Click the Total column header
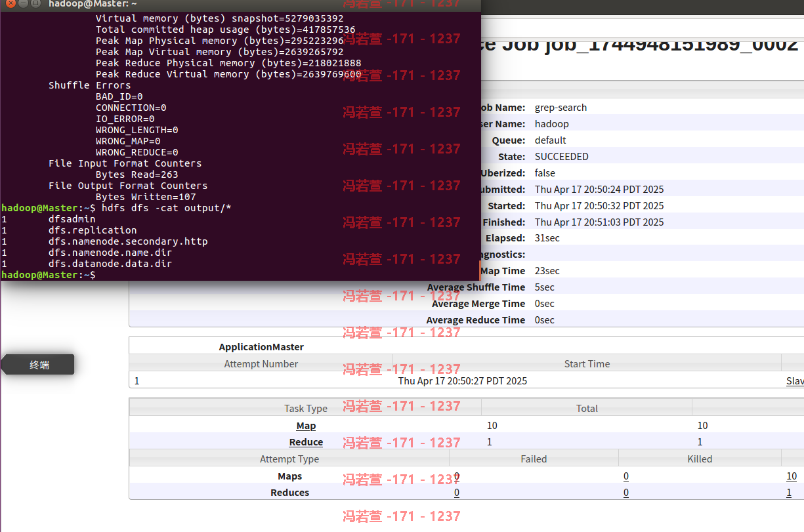This screenshot has height=532, width=804. tap(587, 408)
